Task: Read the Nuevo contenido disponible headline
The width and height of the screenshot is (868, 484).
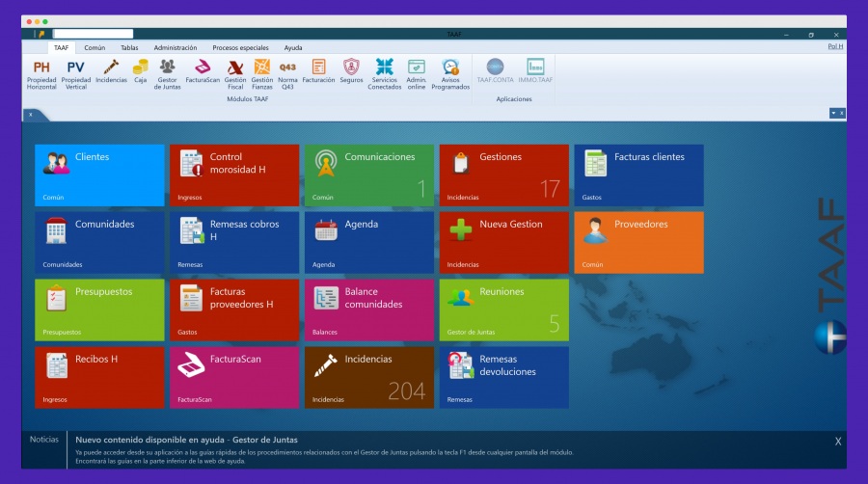Action: 186,440
